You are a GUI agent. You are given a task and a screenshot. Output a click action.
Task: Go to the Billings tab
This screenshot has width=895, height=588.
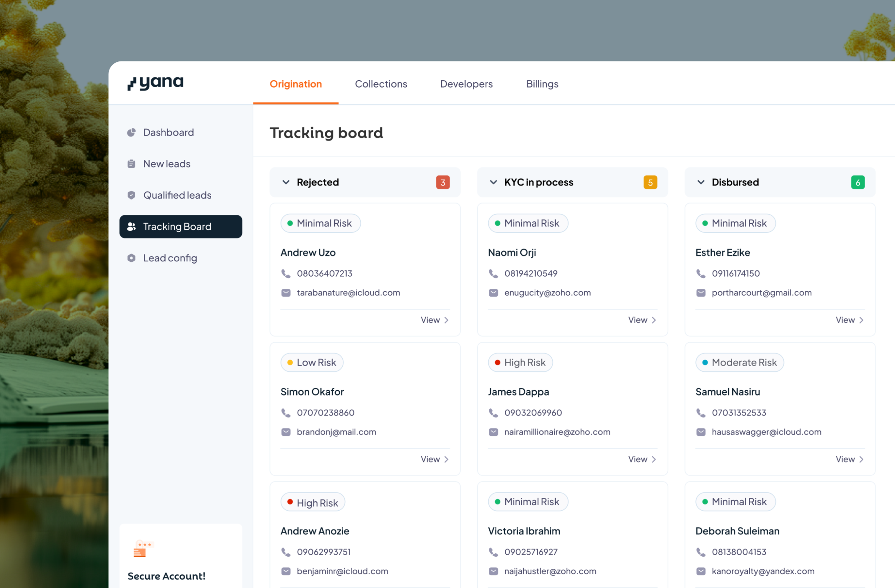[542, 84]
